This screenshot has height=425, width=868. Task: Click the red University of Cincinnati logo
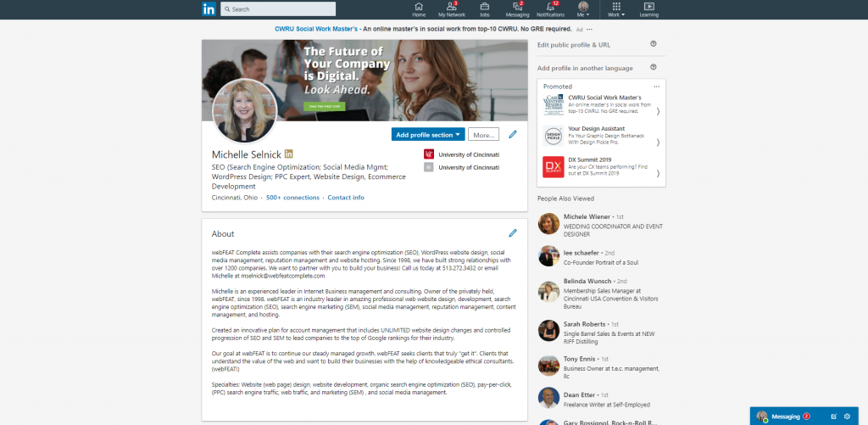click(428, 154)
